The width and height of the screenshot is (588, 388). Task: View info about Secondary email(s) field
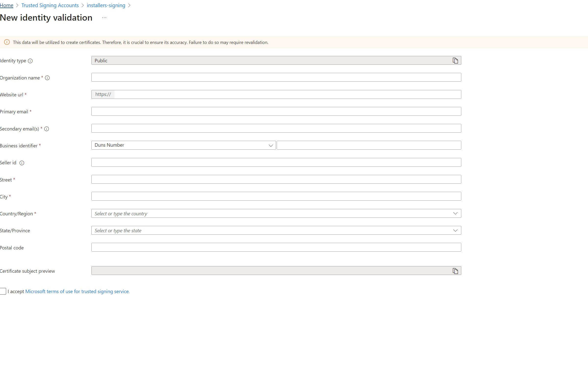(x=47, y=129)
